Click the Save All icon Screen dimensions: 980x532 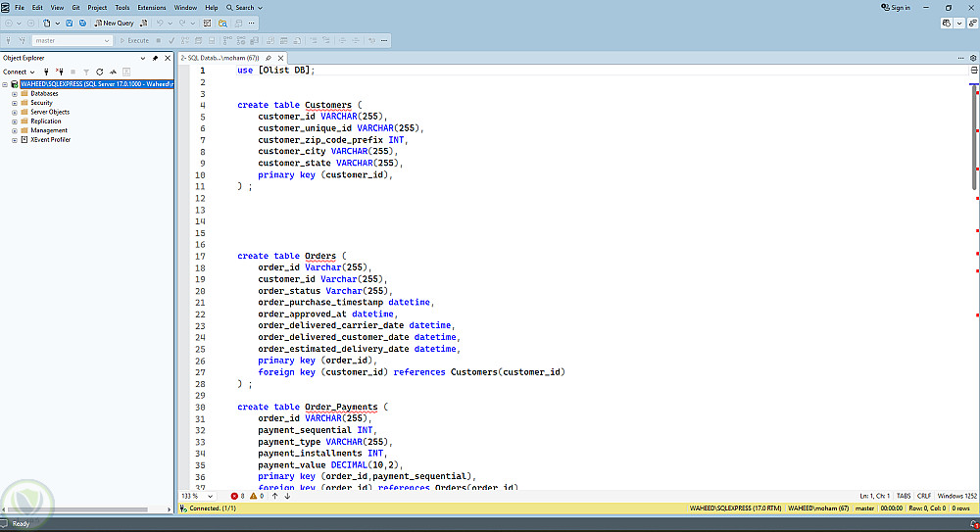click(x=82, y=24)
